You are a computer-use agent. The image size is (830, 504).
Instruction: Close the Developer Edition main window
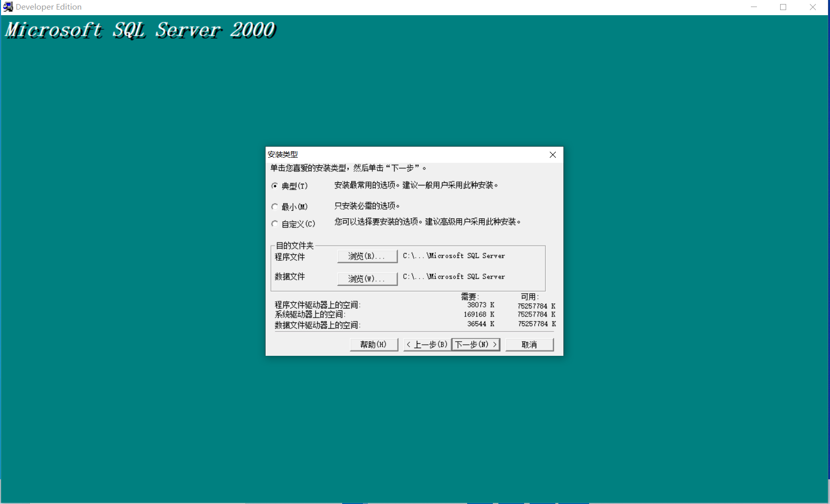click(x=813, y=7)
